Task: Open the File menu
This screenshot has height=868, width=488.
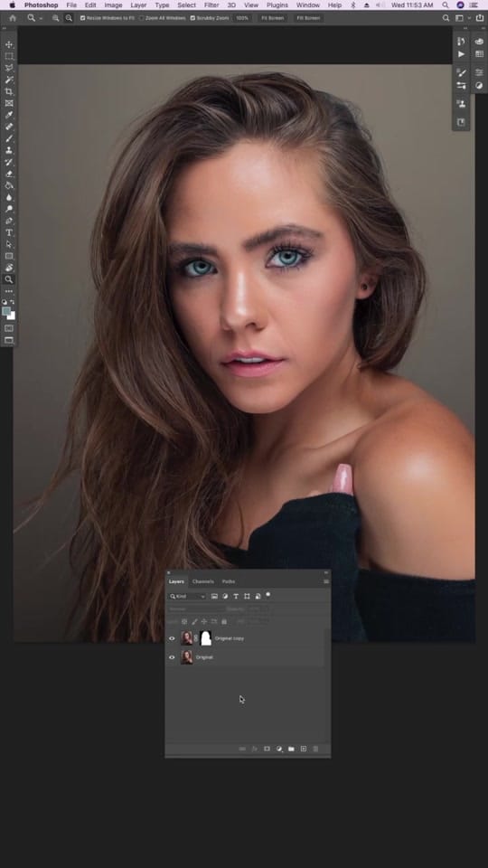Action: (x=71, y=5)
